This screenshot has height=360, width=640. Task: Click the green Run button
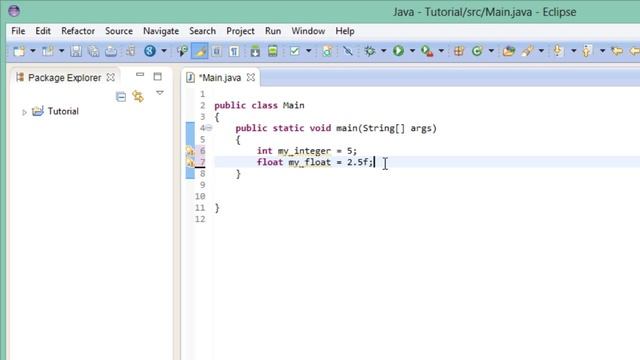tap(398, 51)
